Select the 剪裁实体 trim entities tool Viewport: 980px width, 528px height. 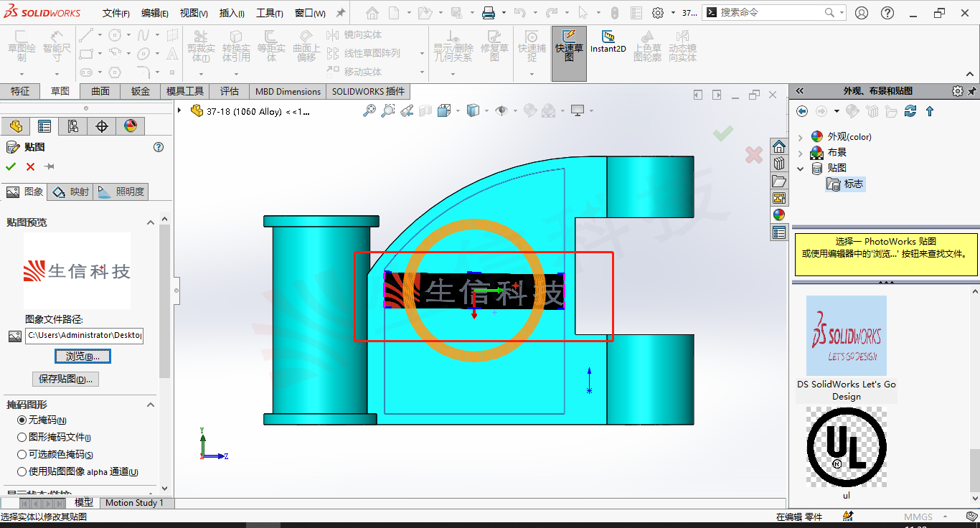(201, 44)
